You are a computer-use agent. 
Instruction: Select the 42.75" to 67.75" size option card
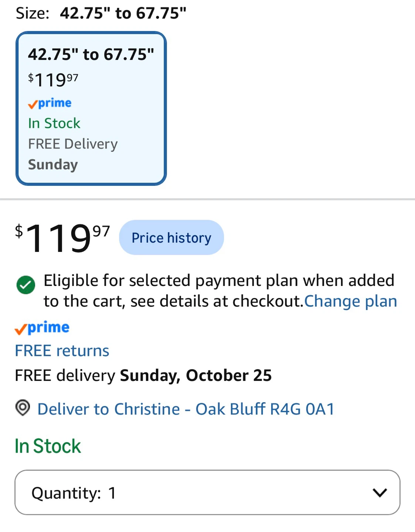tap(91, 108)
